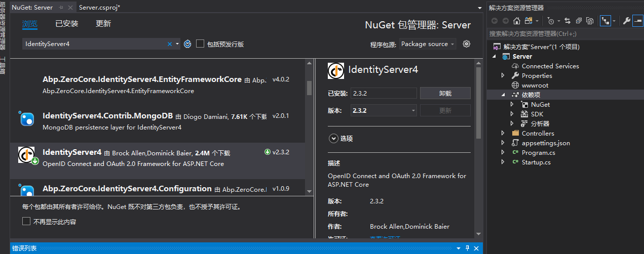The image size is (644, 254).
Task: Open the error list panel tab
Action: click(x=24, y=248)
